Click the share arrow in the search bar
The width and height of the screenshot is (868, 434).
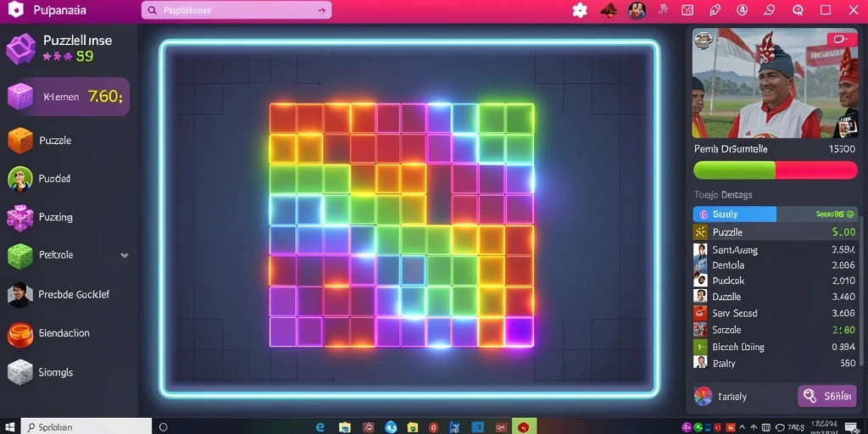321,10
